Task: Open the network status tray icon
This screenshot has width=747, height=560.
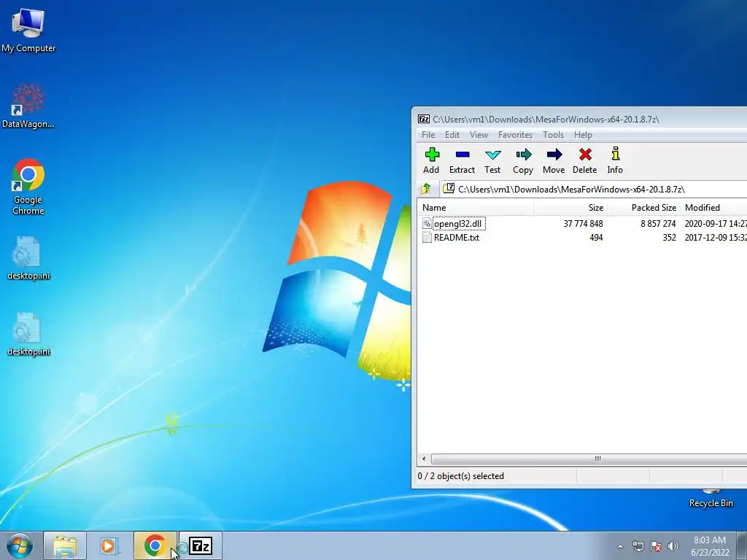Action: (x=638, y=546)
